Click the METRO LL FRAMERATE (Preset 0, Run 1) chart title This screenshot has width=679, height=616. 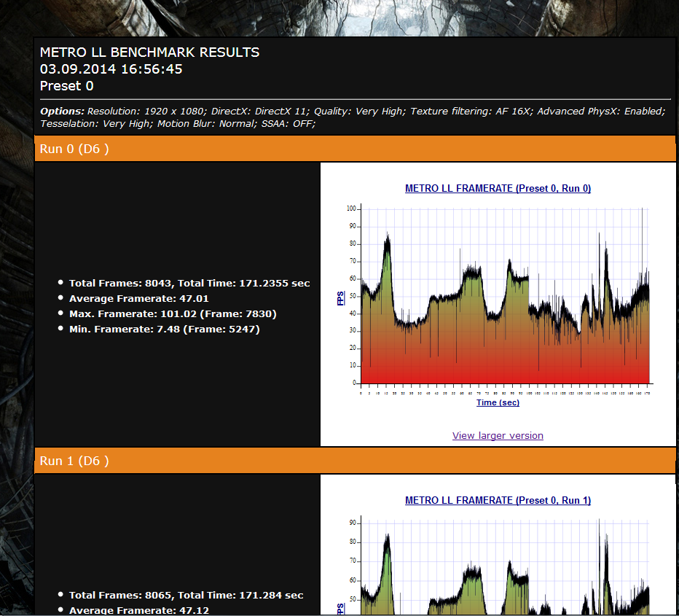click(x=498, y=500)
